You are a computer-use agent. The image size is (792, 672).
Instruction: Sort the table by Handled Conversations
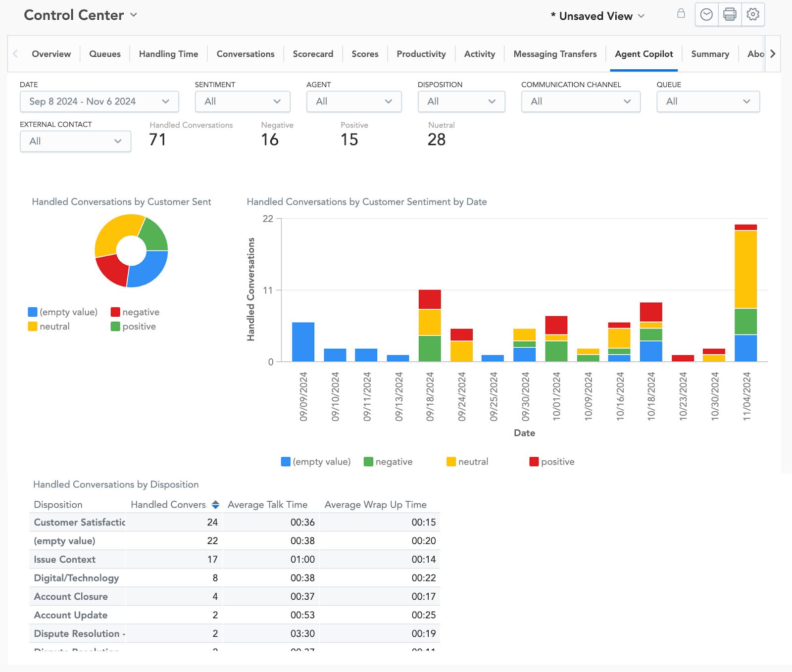click(x=216, y=504)
